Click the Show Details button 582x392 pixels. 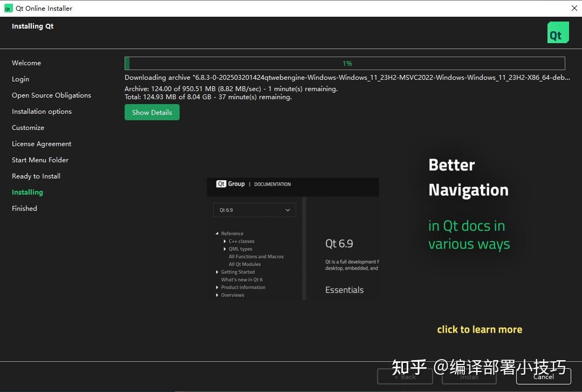[x=152, y=112]
